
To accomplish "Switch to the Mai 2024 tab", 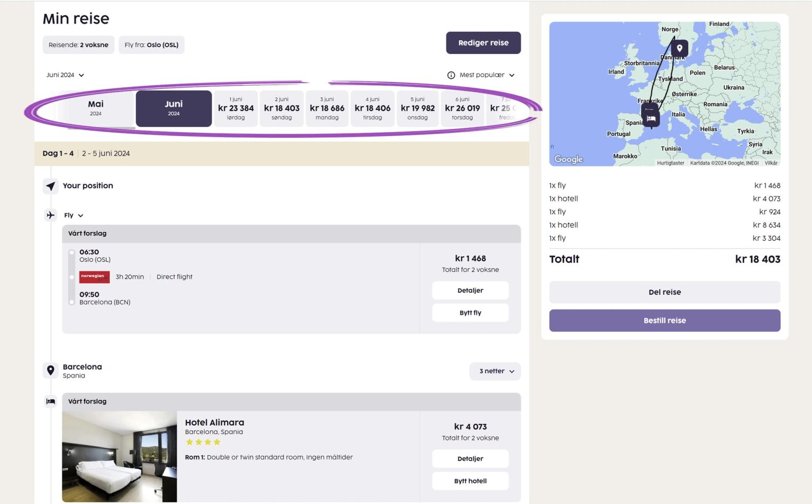I will click(96, 108).
